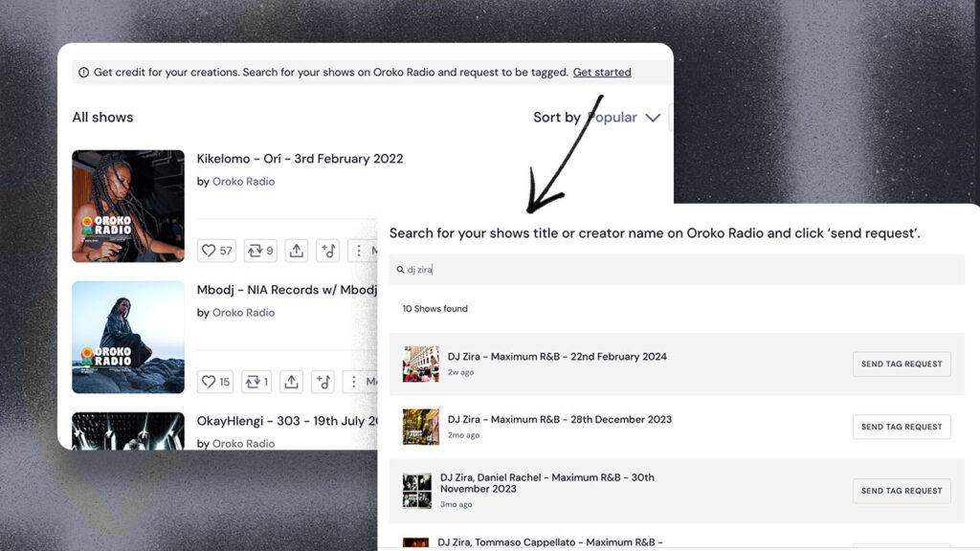Send tag request for 22nd February 2024 show

[902, 364]
